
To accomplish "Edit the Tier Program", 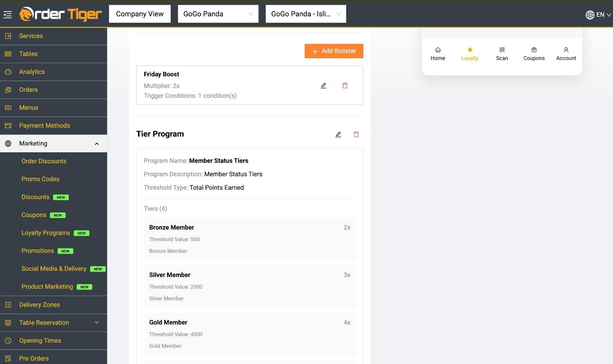I will coord(338,134).
